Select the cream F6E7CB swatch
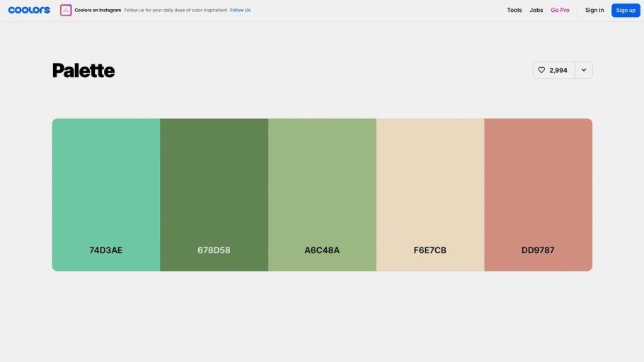 pyautogui.click(x=430, y=177)
